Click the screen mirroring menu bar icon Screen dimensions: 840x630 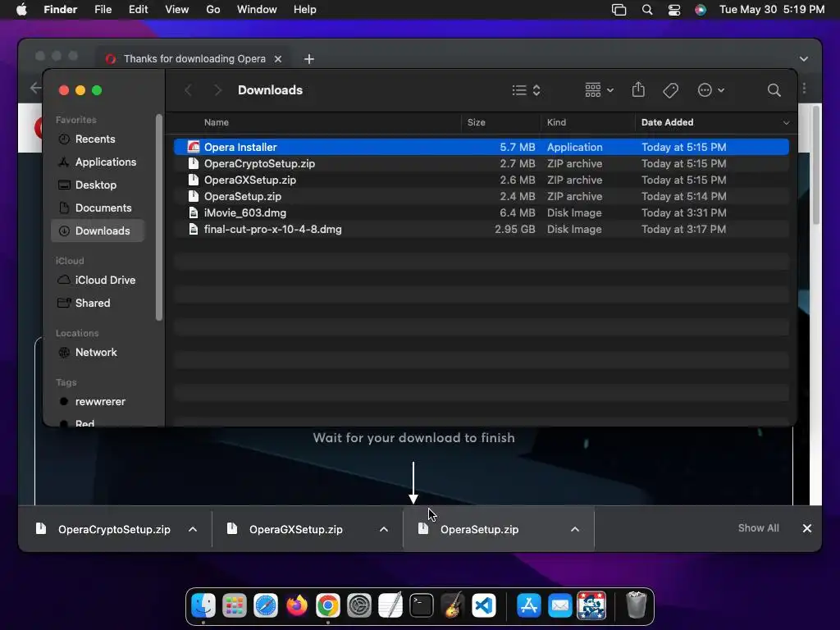point(619,10)
